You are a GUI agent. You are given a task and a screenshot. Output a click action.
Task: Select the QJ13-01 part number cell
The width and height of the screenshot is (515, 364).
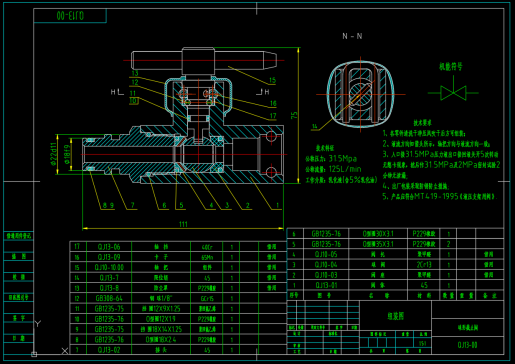(x=326, y=285)
